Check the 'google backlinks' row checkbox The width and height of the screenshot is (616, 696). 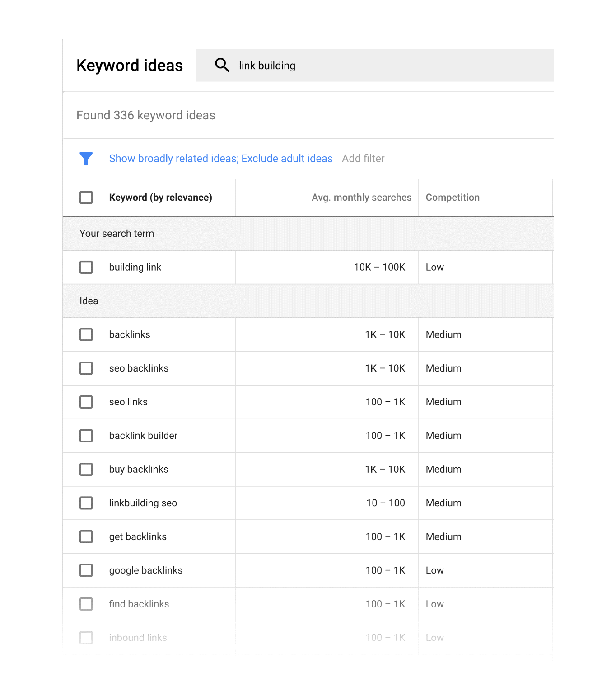pos(86,570)
